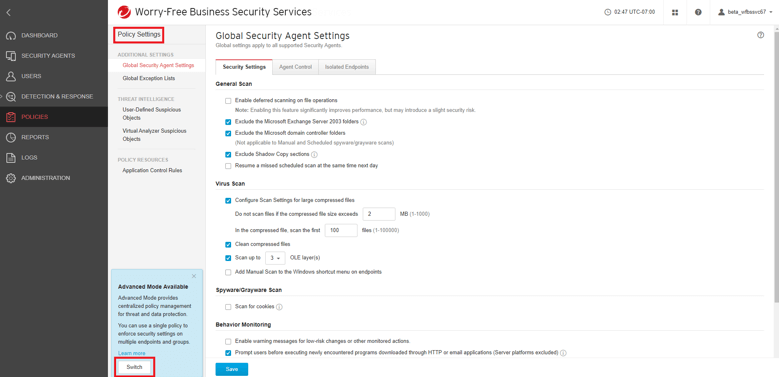Show info for Exchange Server 2003 folders
Image resolution: width=779 pixels, height=377 pixels.
(364, 122)
